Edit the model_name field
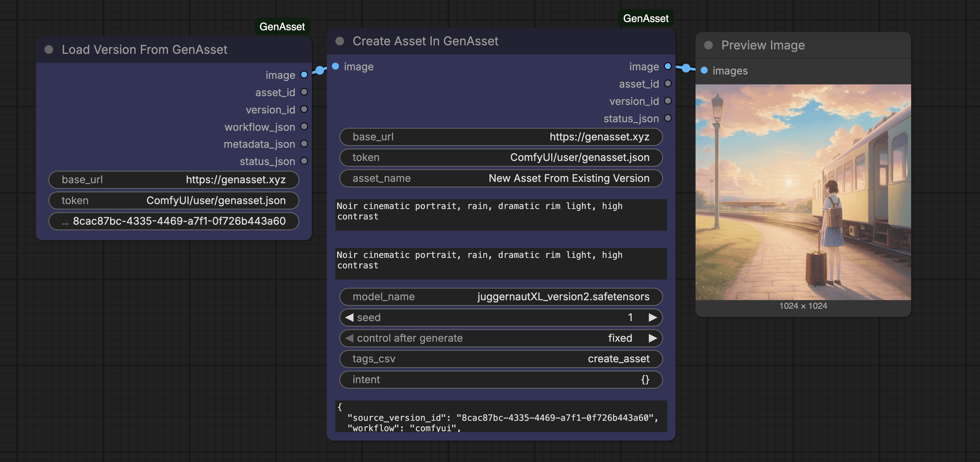The image size is (980, 462). pyautogui.click(x=501, y=297)
